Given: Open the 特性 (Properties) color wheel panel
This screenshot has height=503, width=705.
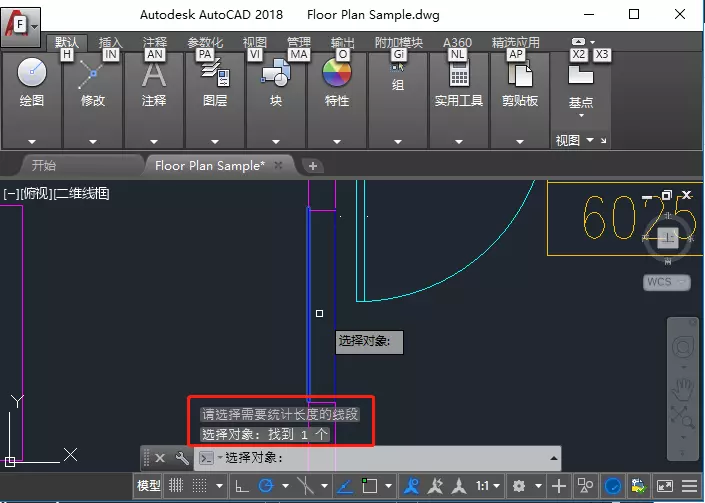Looking at the screenshot, I should click(x=337, y=74).
